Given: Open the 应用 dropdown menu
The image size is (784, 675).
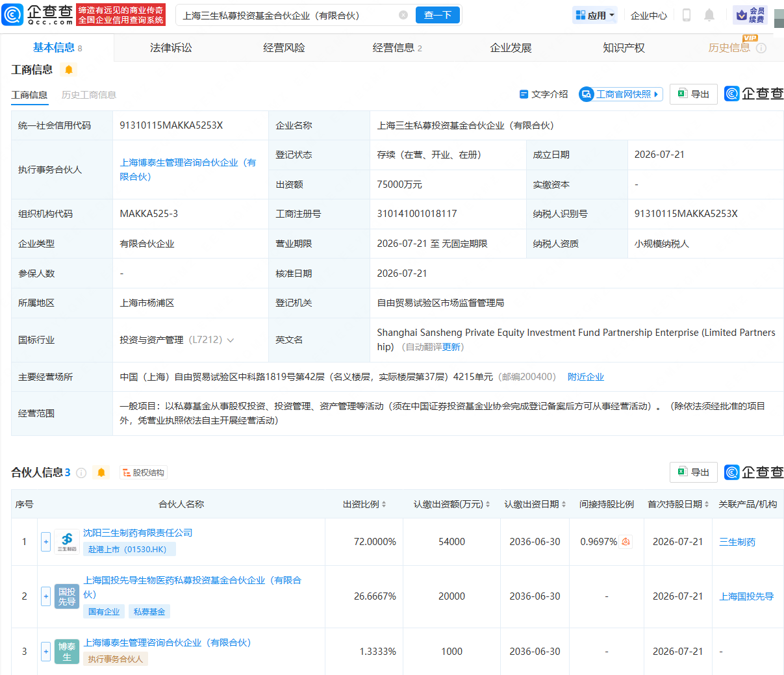Looking at the screenshot, I should pos(595,15).
